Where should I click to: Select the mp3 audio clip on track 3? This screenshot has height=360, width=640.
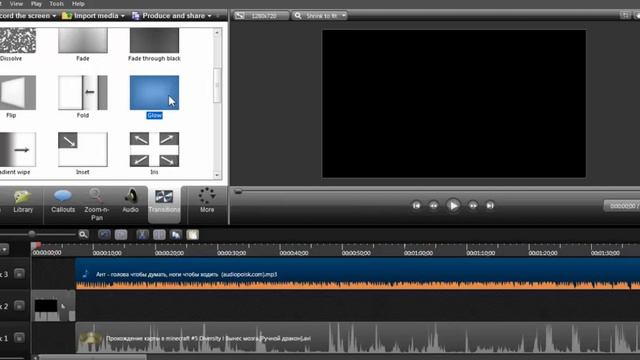click(x=358, y=273)
